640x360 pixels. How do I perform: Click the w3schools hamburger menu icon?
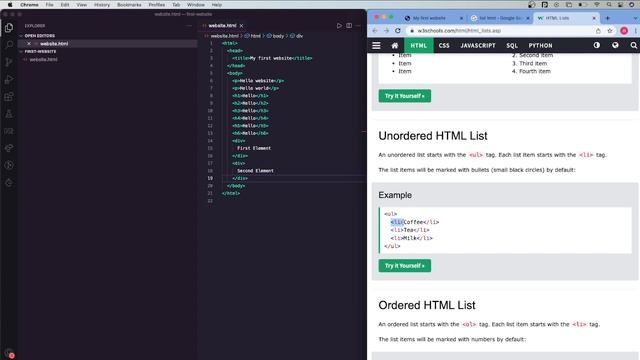point(376,45)
